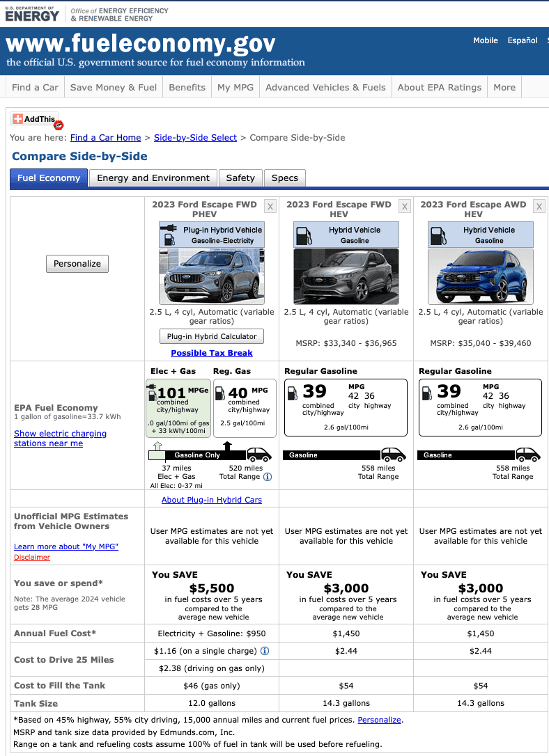Click the "$5,500" savings amount
Screen dimensions: 549x756
coord(212,588)
